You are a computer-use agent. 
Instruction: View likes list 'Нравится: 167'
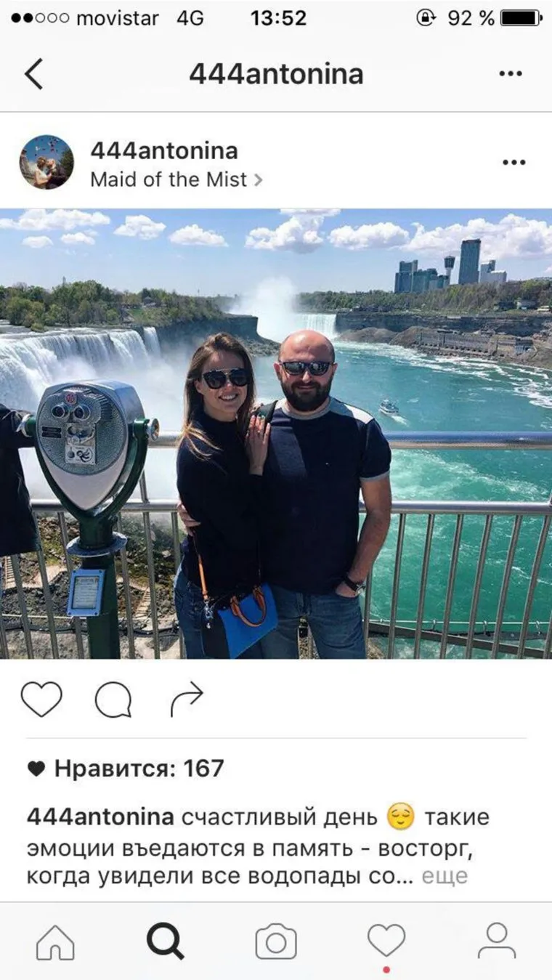(x=126, y=769)
